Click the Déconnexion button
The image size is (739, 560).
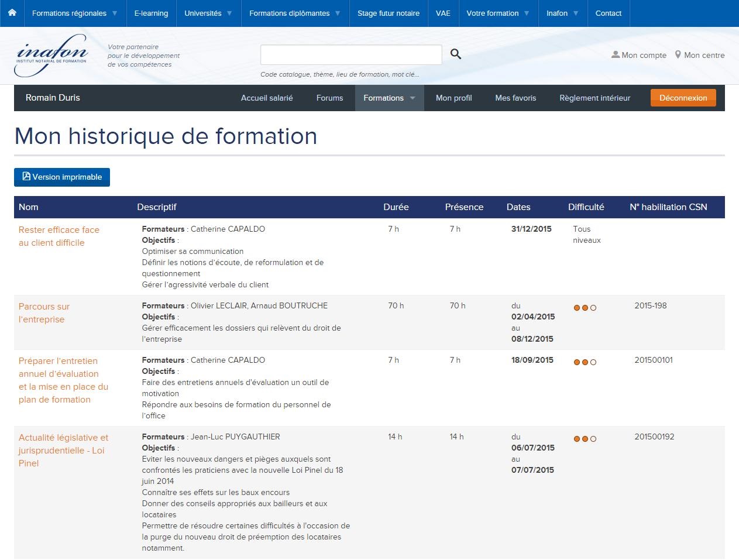click(x=683, y=98)
